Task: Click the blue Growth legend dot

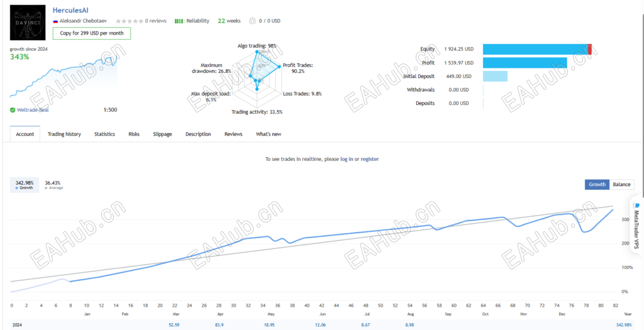Action: tap(17, 188)
